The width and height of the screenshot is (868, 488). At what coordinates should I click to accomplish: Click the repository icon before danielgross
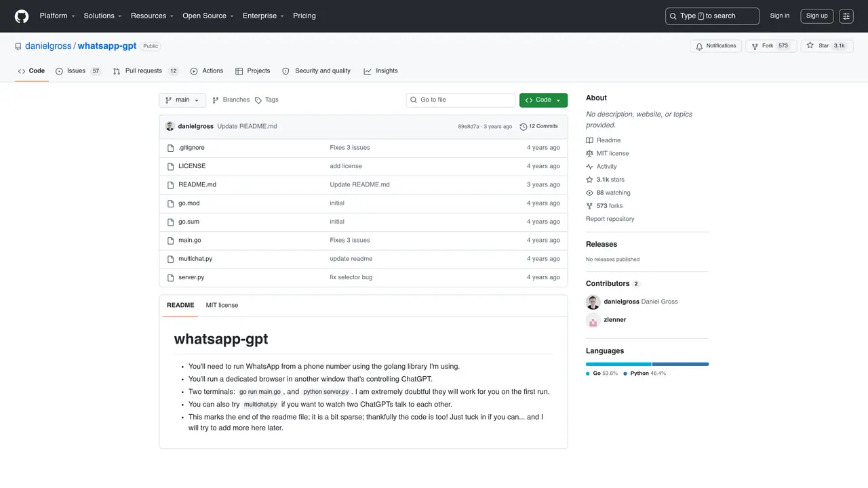pos(18,47)
